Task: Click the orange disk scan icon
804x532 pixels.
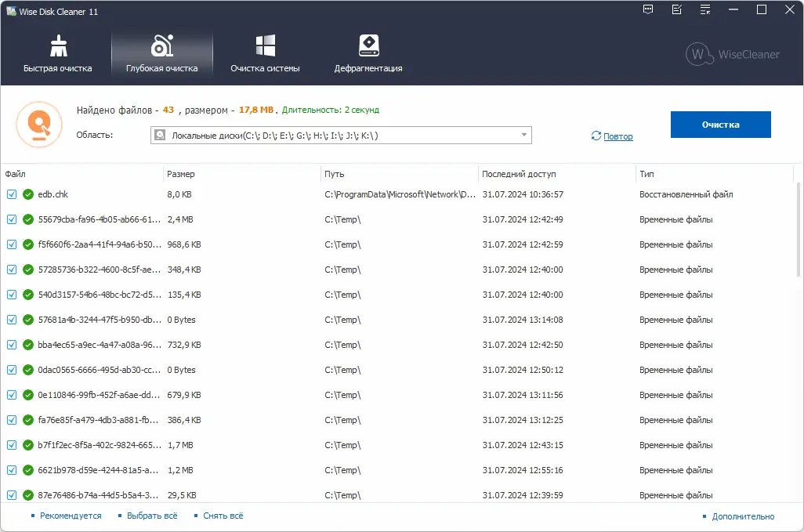Action: 38,124
